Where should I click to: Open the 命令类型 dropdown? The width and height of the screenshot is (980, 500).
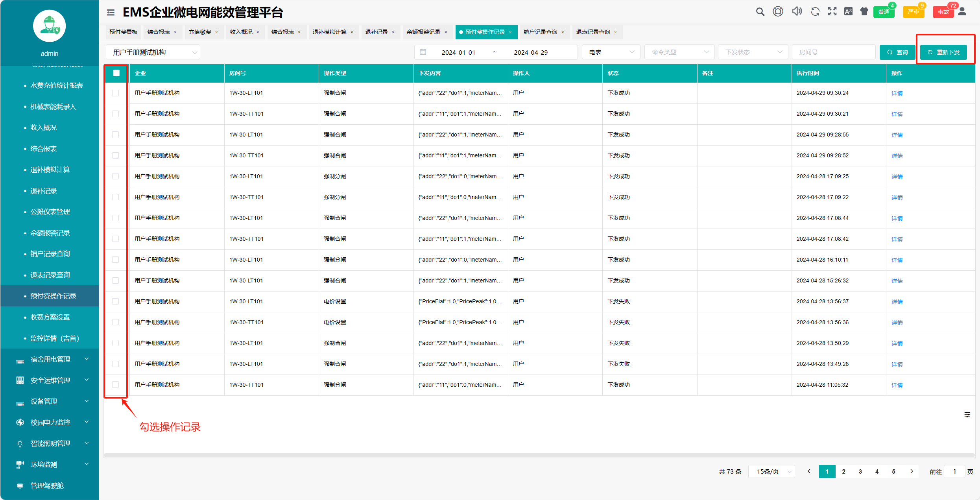[x=680, y=52]
